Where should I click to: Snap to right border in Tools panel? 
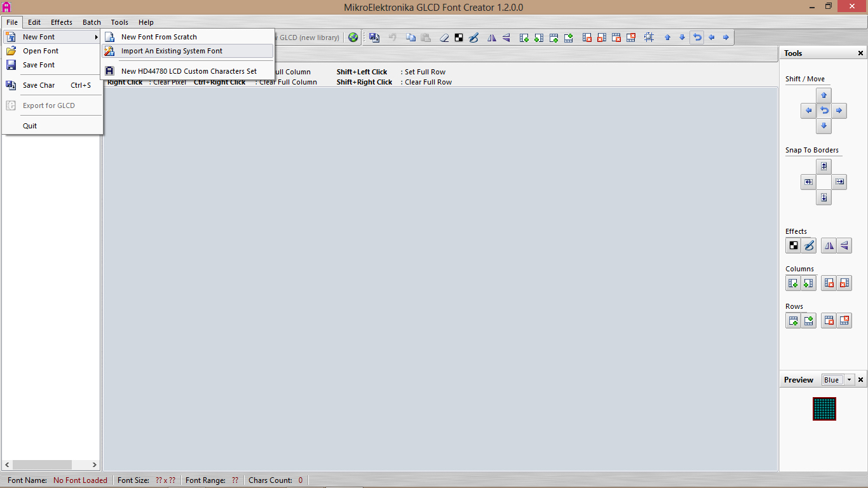839,182
